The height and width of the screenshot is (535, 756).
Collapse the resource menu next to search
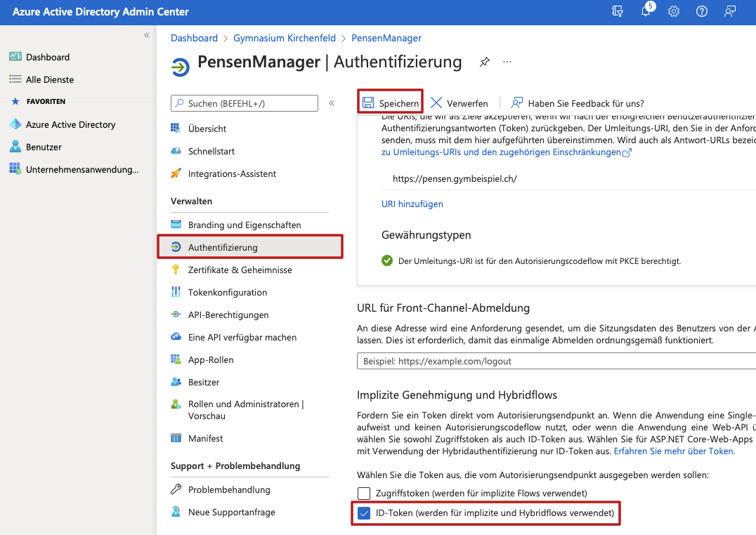tap(332, 103)
